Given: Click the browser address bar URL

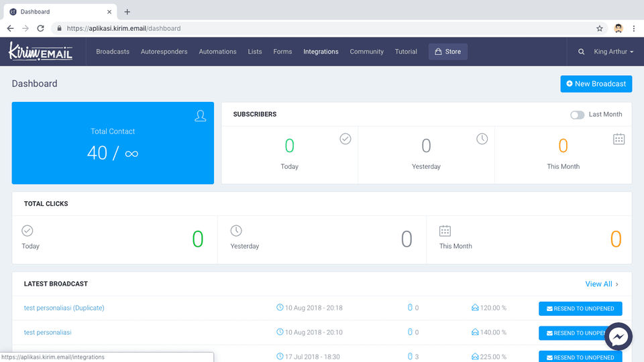Looking at the screenshot, I should point(123,28).
